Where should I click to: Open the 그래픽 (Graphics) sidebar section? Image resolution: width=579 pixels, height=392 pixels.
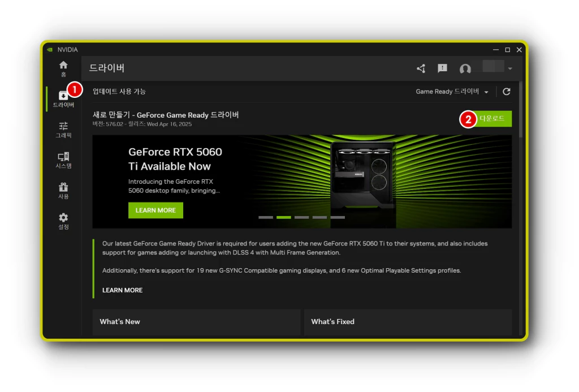[63, 130]
